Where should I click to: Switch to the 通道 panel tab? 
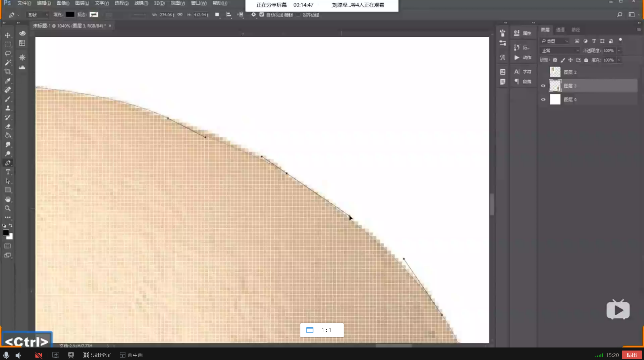[560, 30]
